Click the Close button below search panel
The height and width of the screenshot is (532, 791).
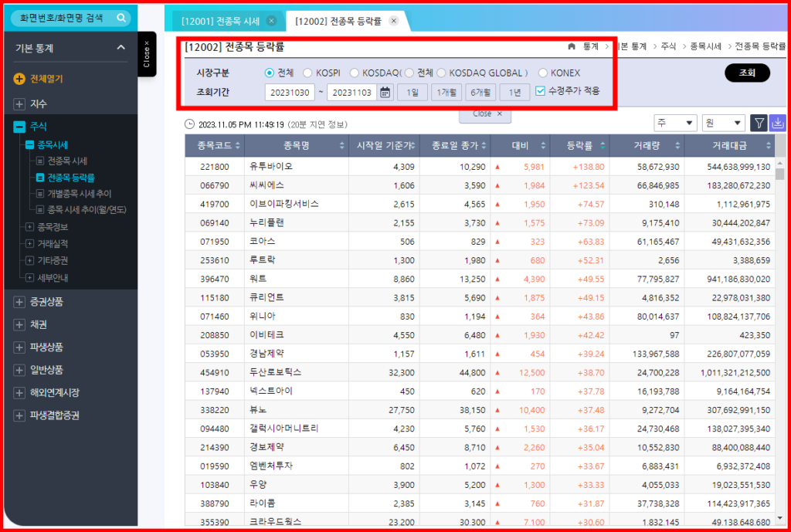[x=485, y=114]
